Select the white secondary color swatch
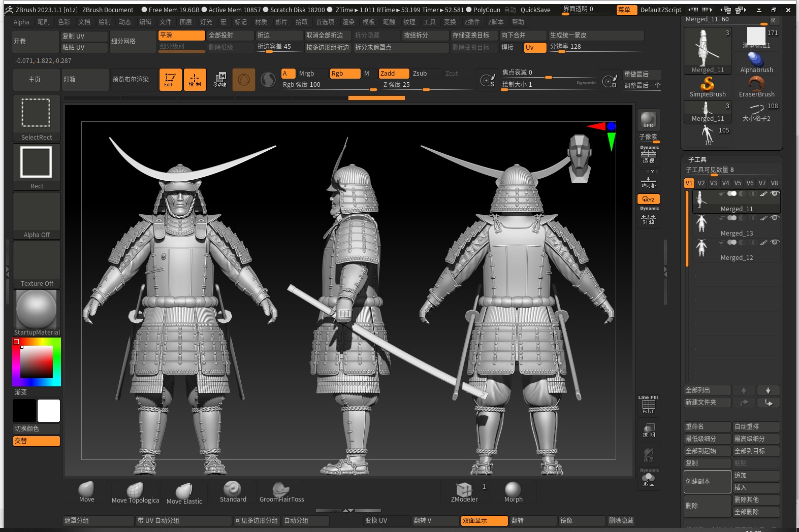 click(x=48, y=411)
